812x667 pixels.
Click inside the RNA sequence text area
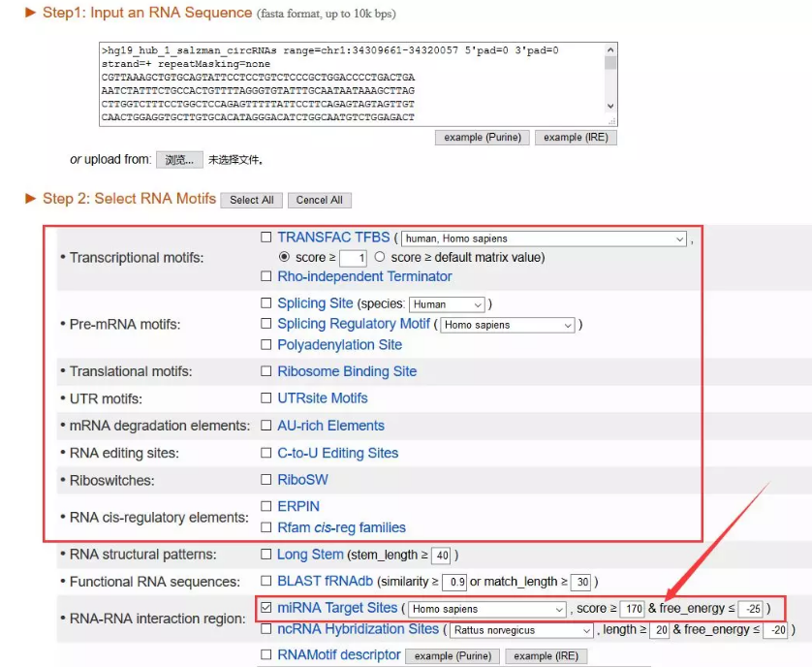(x=349, y=83)
